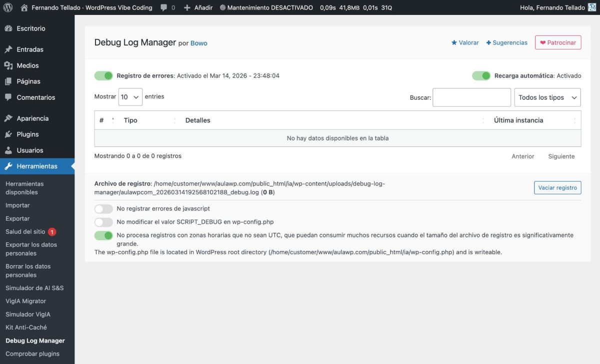Click the WordPress logo in the admin bar
Screen dimensions: 600x364
pos(7,7)
